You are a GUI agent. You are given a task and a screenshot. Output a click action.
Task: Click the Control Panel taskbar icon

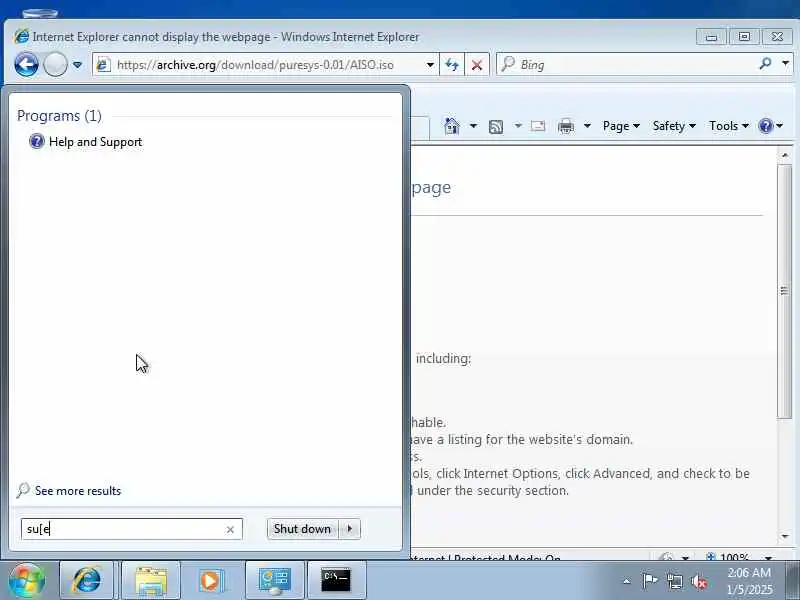pyautogui.click(x=275, y=581)
